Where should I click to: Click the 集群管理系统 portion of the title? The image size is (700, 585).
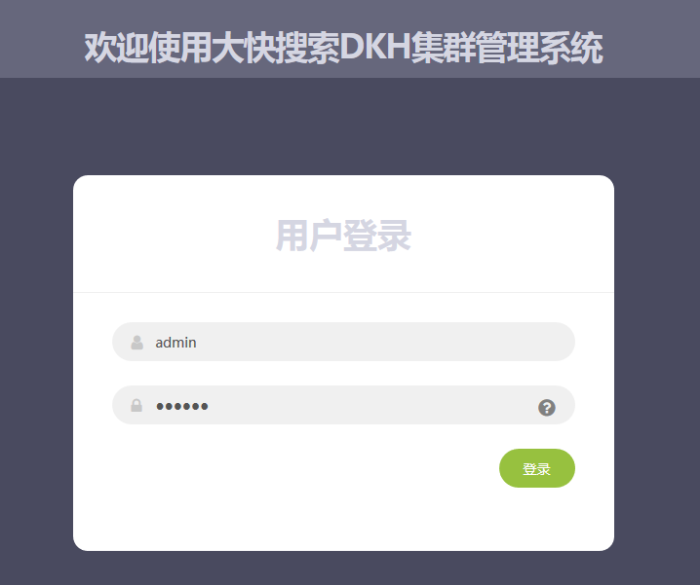[x=507, y=47]
